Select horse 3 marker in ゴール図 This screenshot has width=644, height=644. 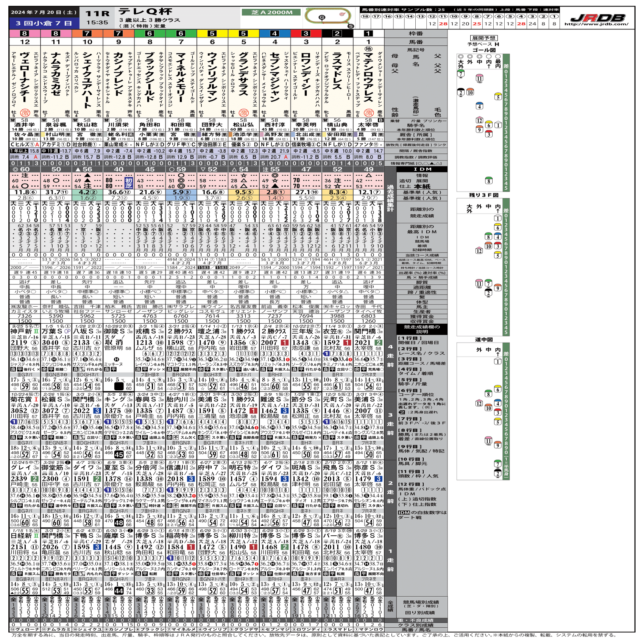click(488, 134)
